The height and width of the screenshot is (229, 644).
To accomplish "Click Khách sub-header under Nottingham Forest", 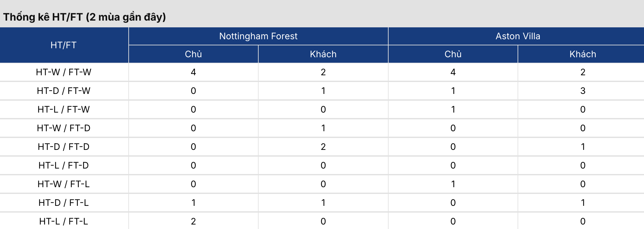I will click(x=323, y=54).
